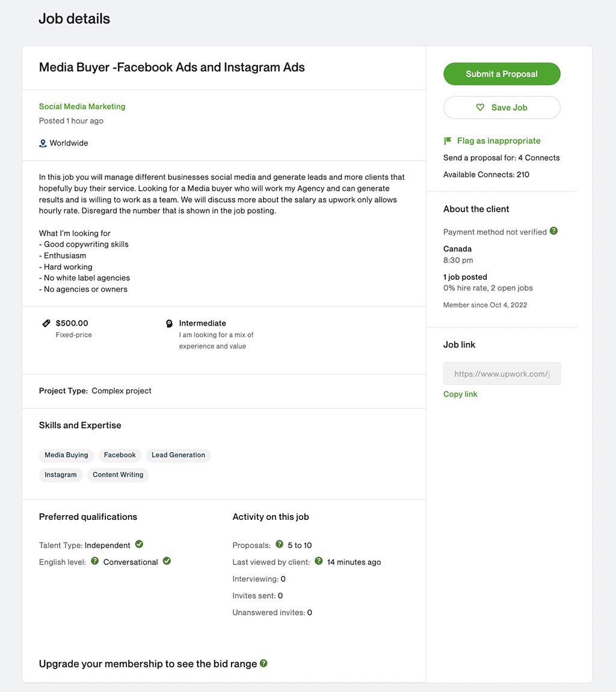The image size is (616, 692).
Task: Choose the Content Writing skill tag
Action: (118, 475)
